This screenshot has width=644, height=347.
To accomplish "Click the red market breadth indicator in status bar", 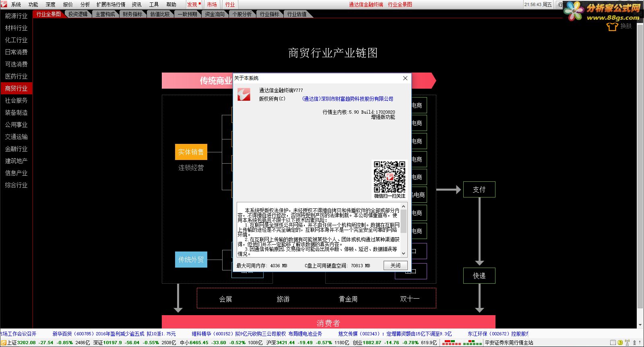I will point(451,343).
